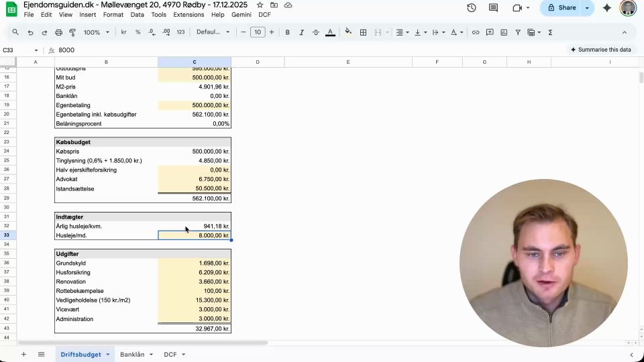Open version history clock
This screenshot has width=644, height=362.
point(471,8)
